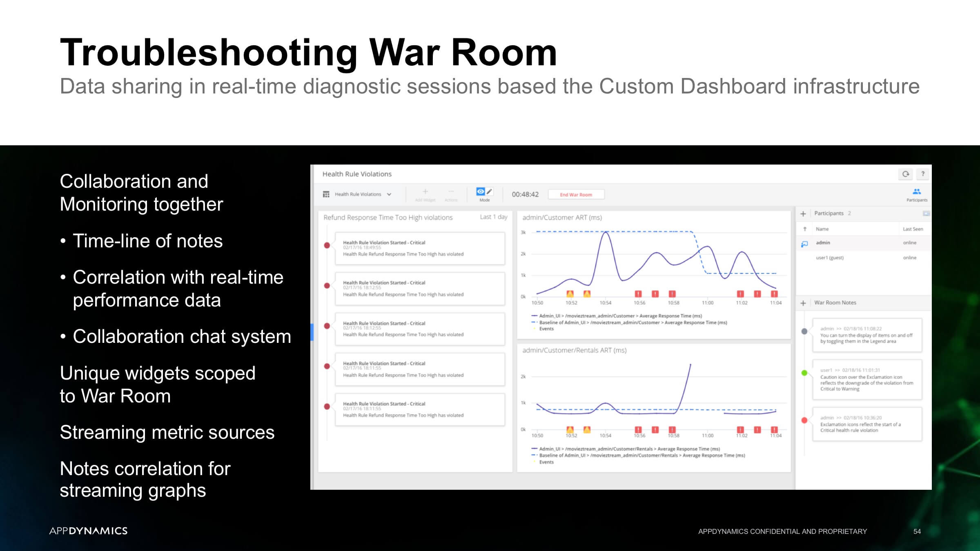Viewport: 980px width, 551px height.
Task: Click the red dot of the 18:49:55 violation
Action: coord(327,245)
